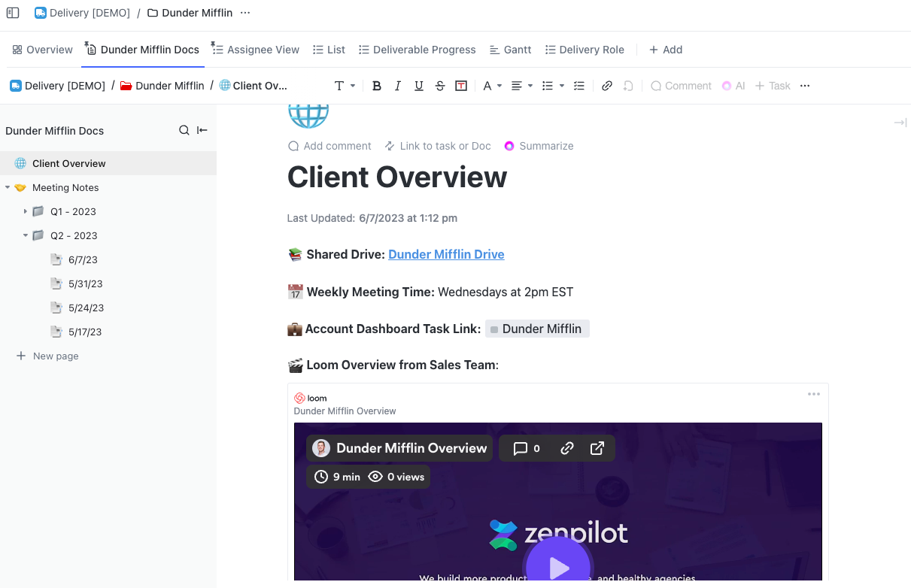This screenshot has width=911, height=588.
Task: Apply strikethrough formatting
Action: tap(440, 86)
